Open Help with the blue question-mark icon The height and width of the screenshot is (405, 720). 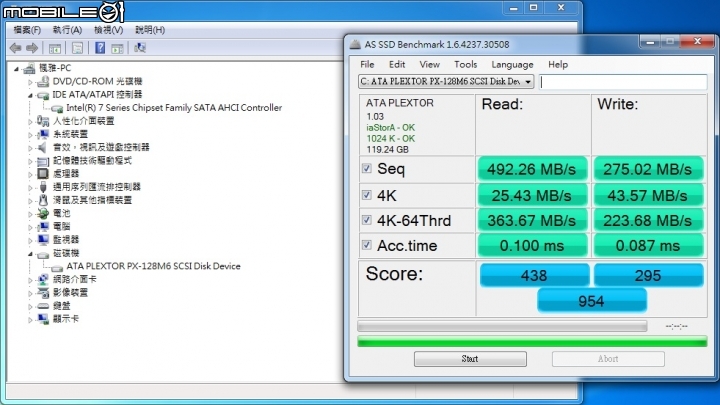100,48
